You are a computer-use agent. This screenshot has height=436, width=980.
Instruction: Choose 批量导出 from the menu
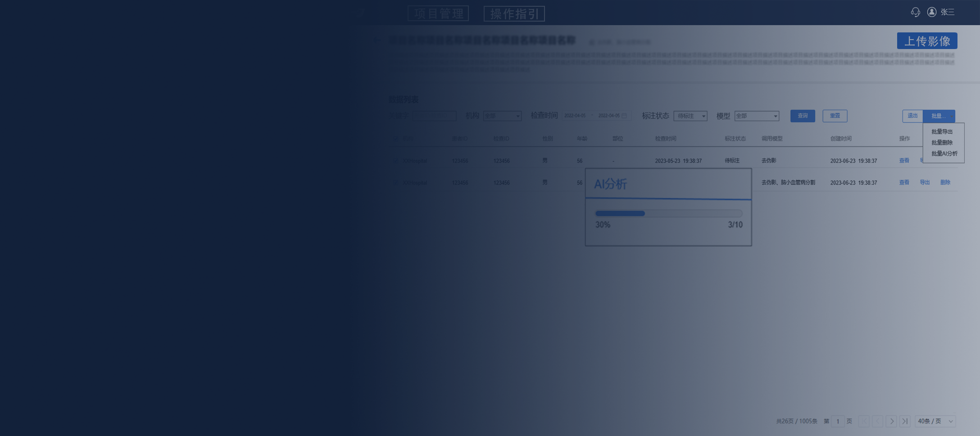[942, 132]
